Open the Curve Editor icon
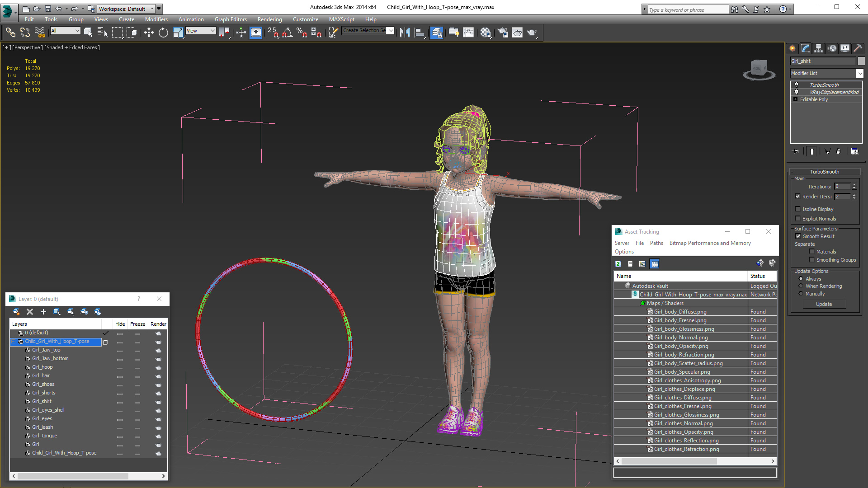The height and width of the screenshot is (488, 868). click(469, 32)
